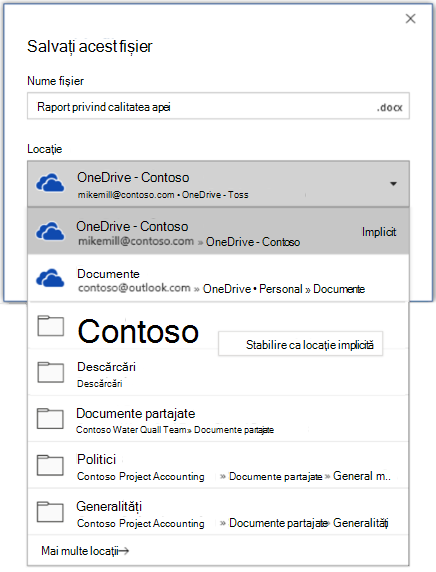Click the cloud icon beside the Implicit OneDrive - Contoso entry
The height and width of the screenshot is (572, 436).
tap(50, 231)
